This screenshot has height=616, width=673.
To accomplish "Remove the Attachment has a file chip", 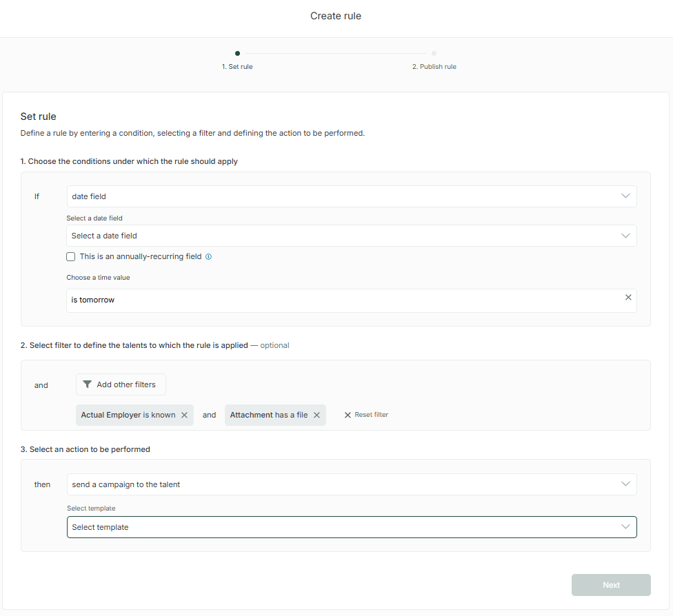I will (x=317, y=415).
